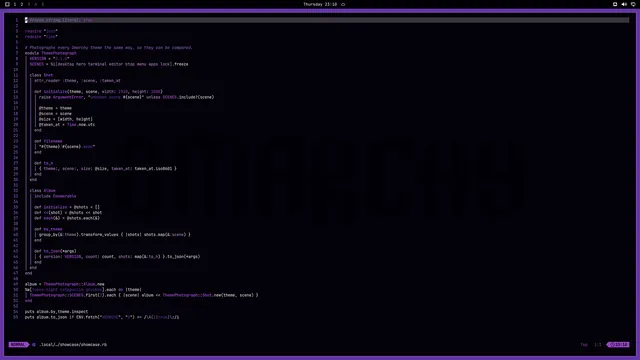640x360 pixels.
Task: Click the @size = [width, height] line
Action: (x=66, y=119)
